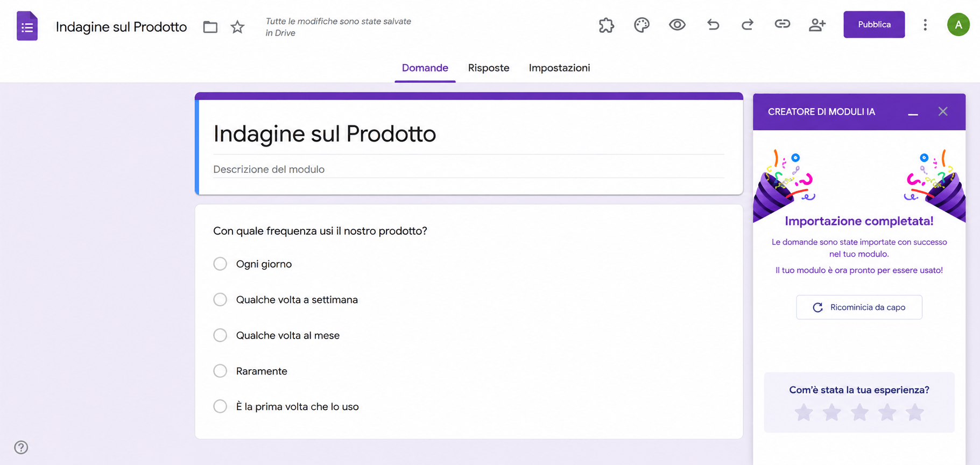980x465 pixels.
Task: Rate experience five stars
Action: [x=915, y=413]
